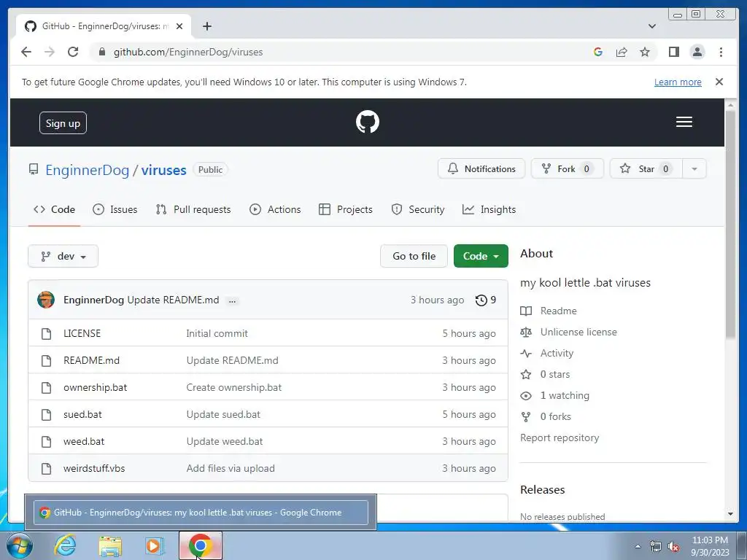
Task: Expand commit message ellipsis button
Action: tap(232, 300)
